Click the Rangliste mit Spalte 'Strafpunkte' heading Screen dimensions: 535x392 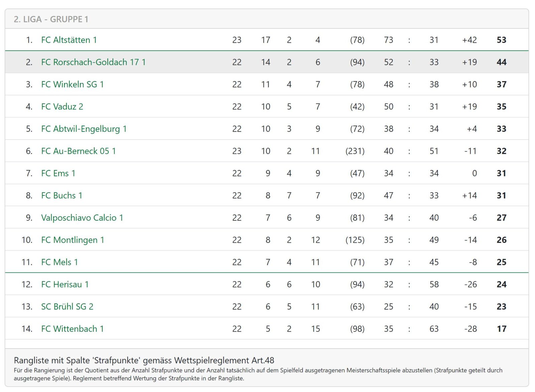pos(144,360)
